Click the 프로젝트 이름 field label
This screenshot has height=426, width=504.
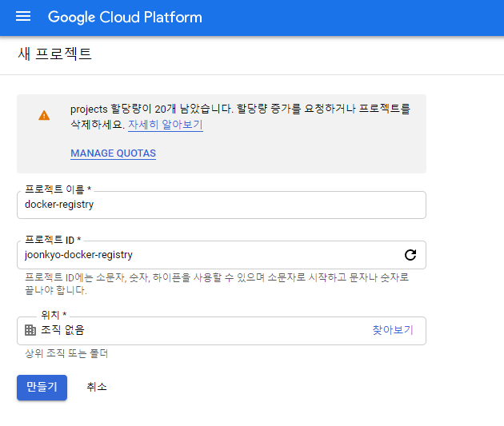(58, 189)
